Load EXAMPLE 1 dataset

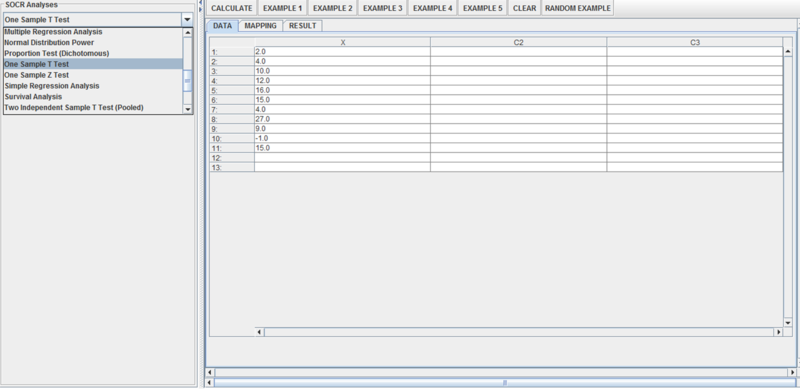[x=282, y=9]
